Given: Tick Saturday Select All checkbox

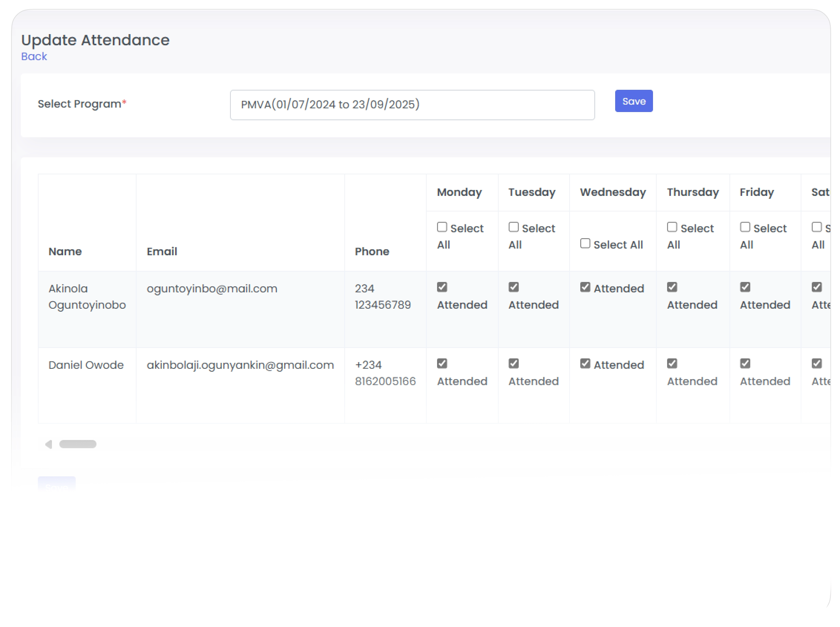Looking at the screenshot, I should [816, 227].
